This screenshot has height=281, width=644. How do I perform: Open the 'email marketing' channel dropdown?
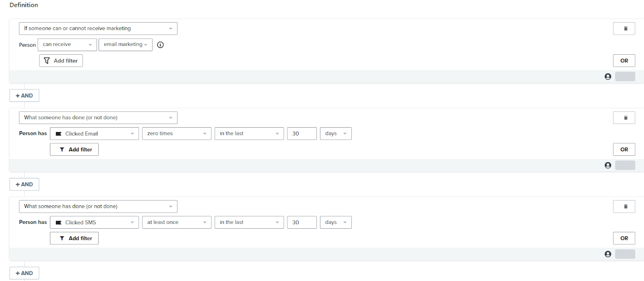125,45
